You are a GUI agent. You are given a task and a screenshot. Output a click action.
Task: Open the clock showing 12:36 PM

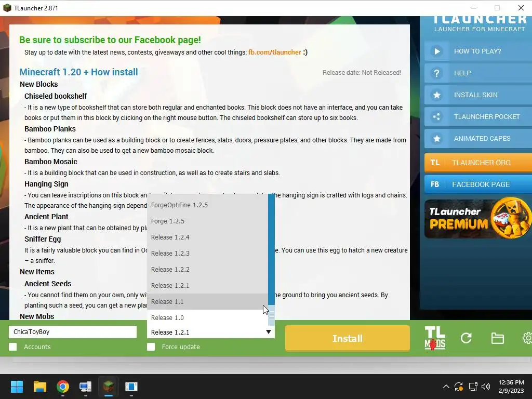tap(511, 387)
